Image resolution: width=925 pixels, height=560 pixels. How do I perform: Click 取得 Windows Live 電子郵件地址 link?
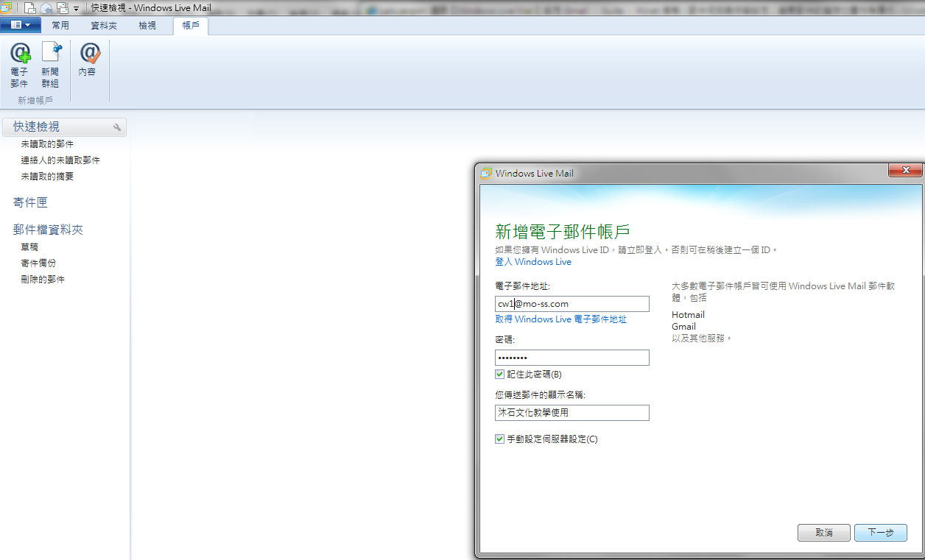coord(561,319)
